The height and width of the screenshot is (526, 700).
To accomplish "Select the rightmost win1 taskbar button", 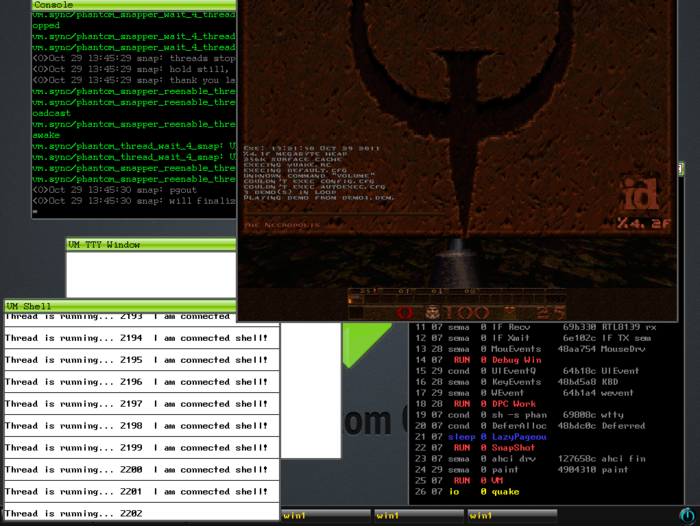I will (x=512, y=516).
